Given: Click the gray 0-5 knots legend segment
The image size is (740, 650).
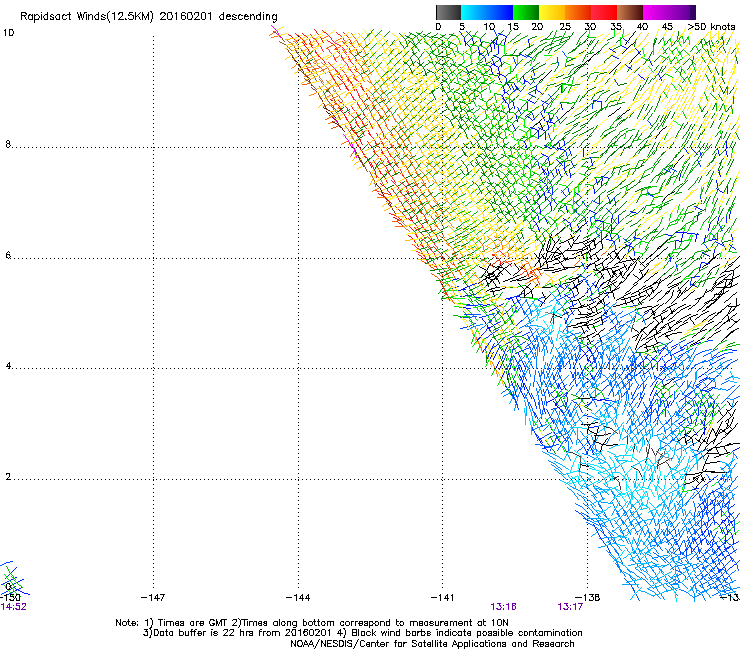Looking at the screenshot, I should pyautogui.click(x=449, y=12).
